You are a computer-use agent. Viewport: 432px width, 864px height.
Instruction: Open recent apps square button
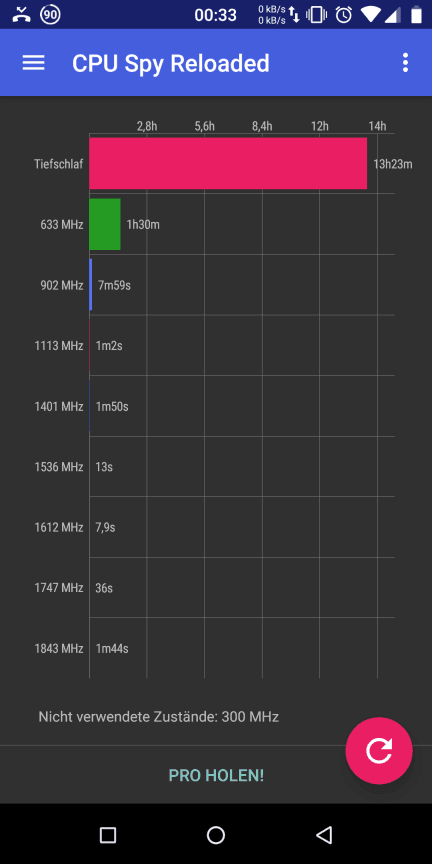click(108, 835)
